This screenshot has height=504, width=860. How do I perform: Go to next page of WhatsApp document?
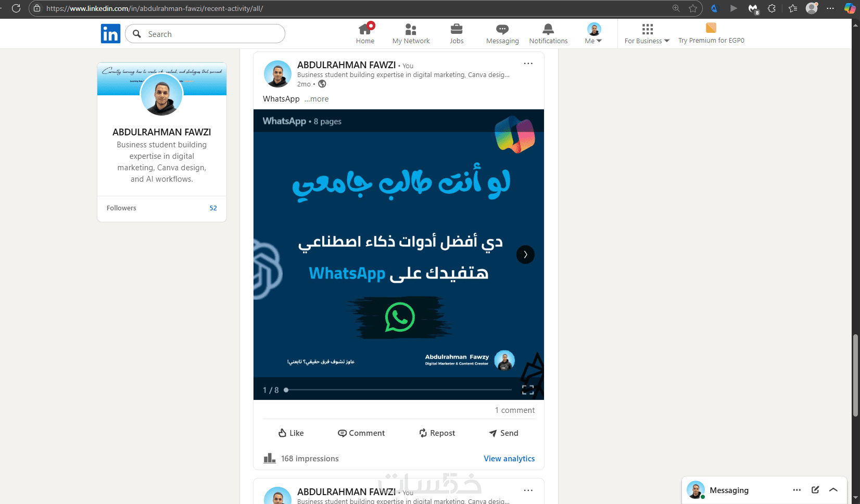525,255
